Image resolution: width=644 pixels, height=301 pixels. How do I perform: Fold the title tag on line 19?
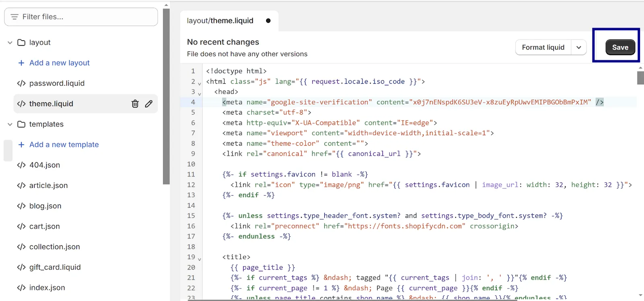[x=200, y=259]
